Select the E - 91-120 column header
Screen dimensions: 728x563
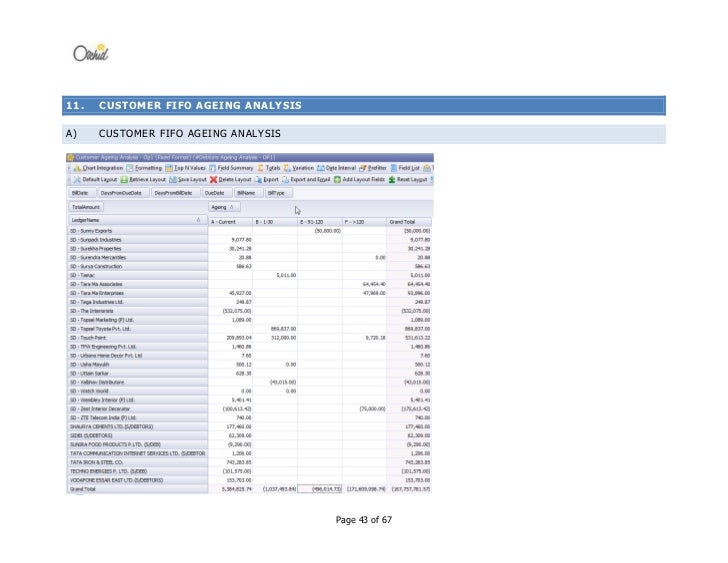[320, 222]
